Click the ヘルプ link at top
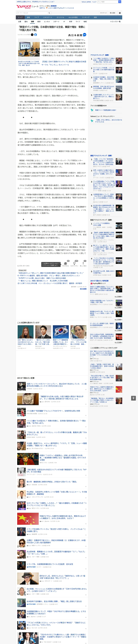The width and height of the screenshot is (138, 644). tap(94, 2)
